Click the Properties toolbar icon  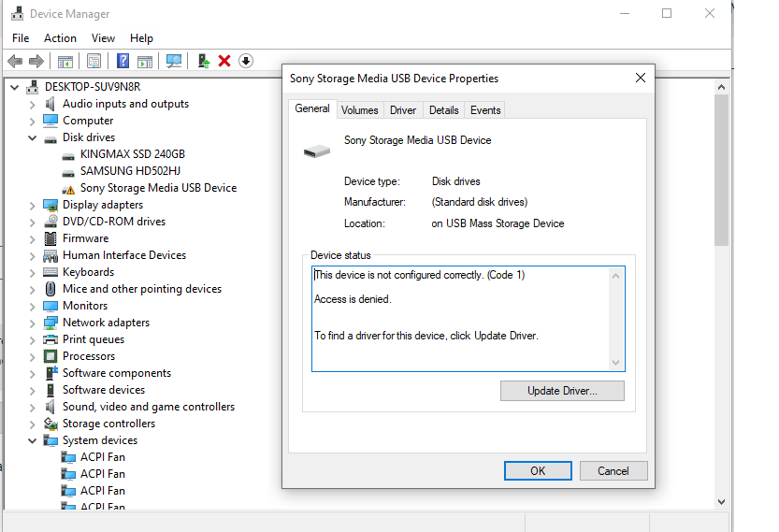(x=94, y=61)
